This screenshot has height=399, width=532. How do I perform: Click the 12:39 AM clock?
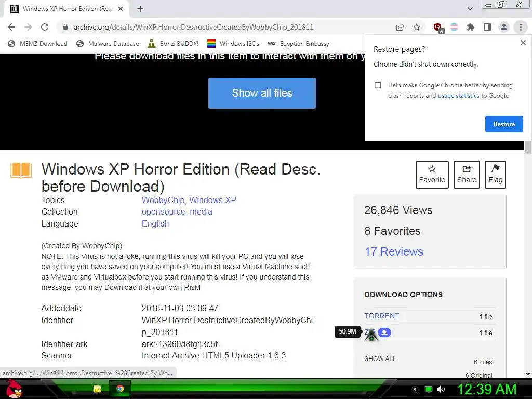click(487, 389)
